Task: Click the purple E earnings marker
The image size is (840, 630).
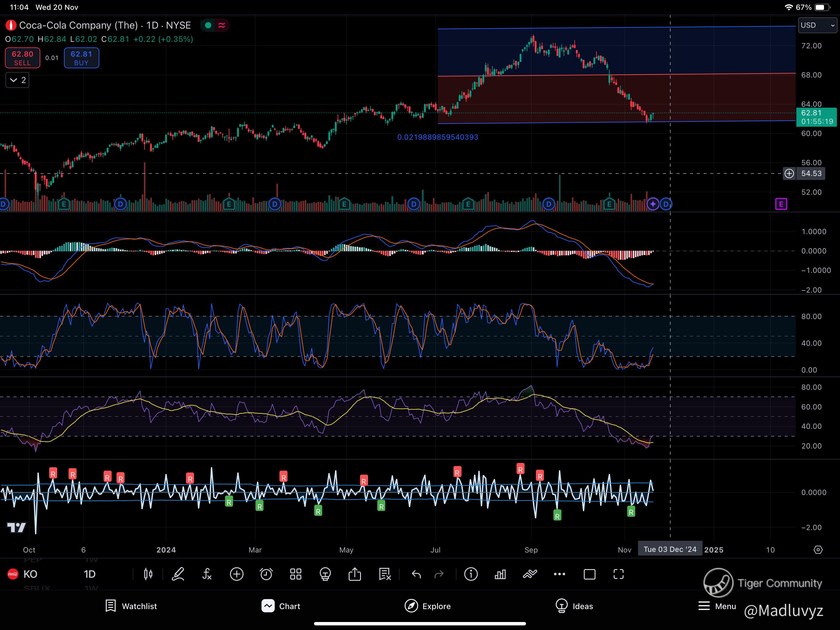Action: point(781,204)
